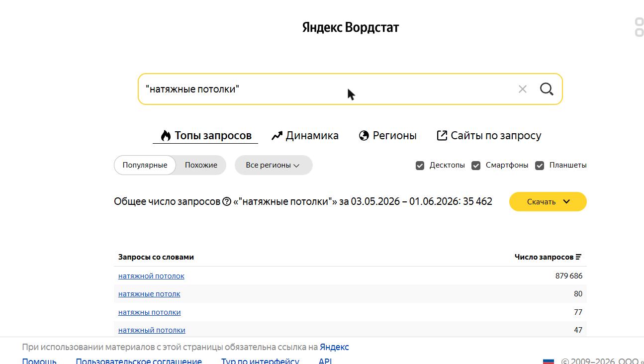Click the Запросы со словами column header
Viewport: 644px width, 364px height.
(x=156, y=257)
